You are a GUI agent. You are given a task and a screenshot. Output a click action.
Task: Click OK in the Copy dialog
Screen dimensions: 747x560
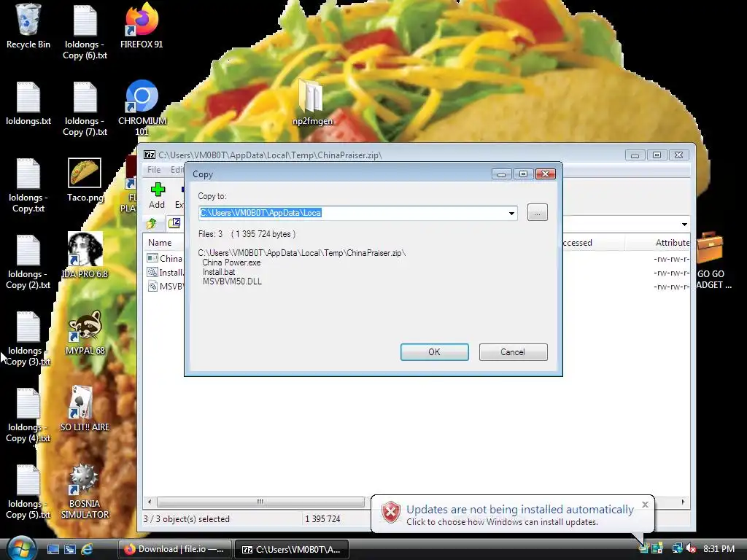pyautogui.click(x=435, y=352)
